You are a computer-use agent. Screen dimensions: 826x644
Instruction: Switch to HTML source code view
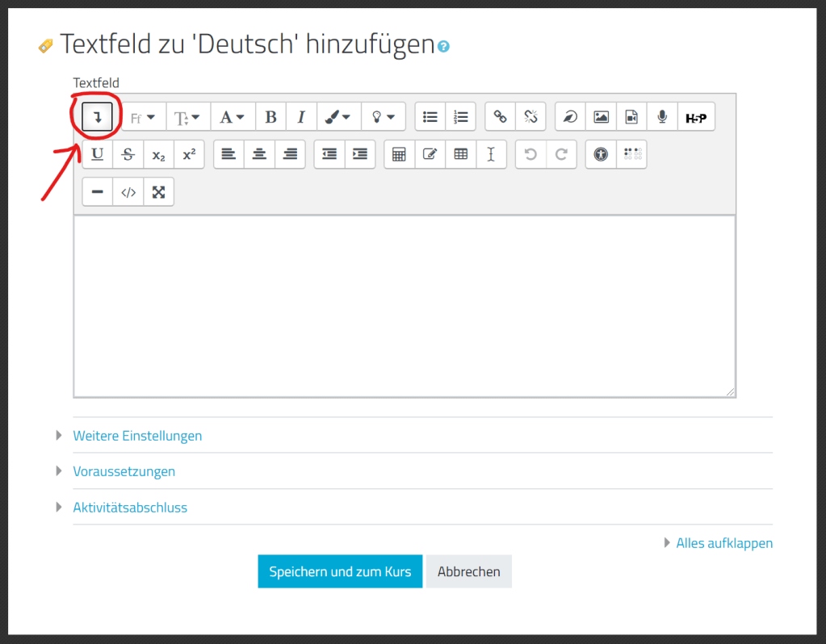(128, 192)
